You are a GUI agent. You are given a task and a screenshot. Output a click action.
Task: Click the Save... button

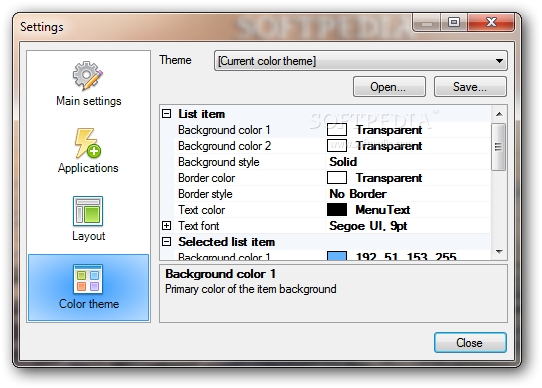click(x=470, y=87)
